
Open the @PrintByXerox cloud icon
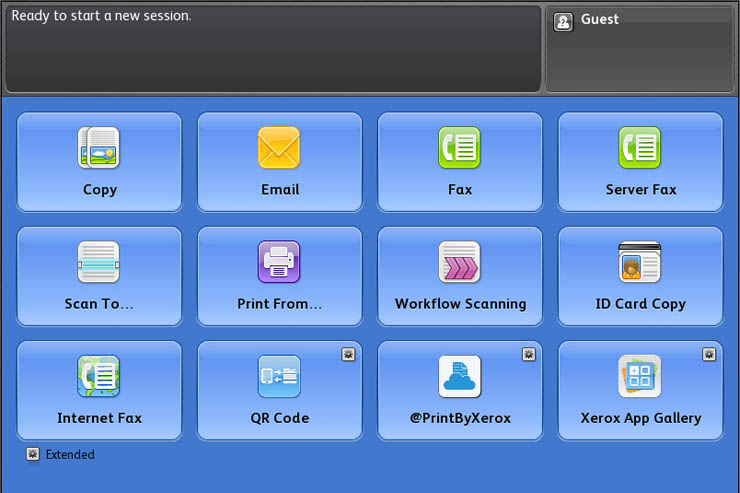click(459, 377)
